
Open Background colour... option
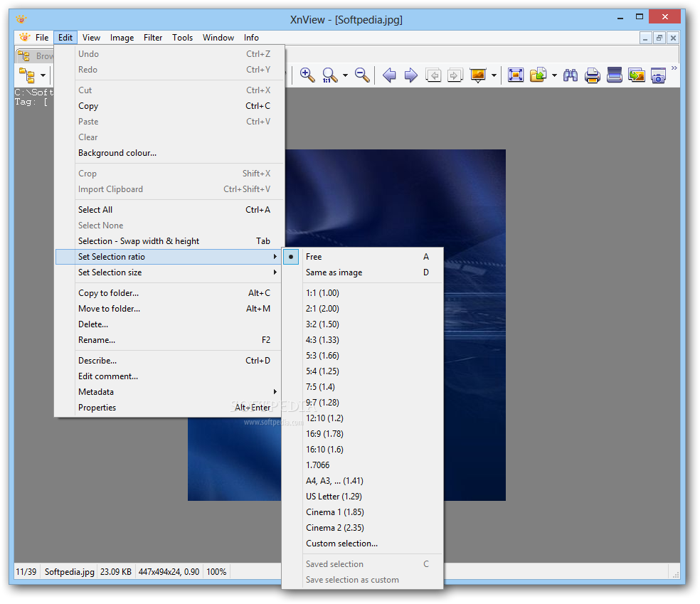point(169,153)
